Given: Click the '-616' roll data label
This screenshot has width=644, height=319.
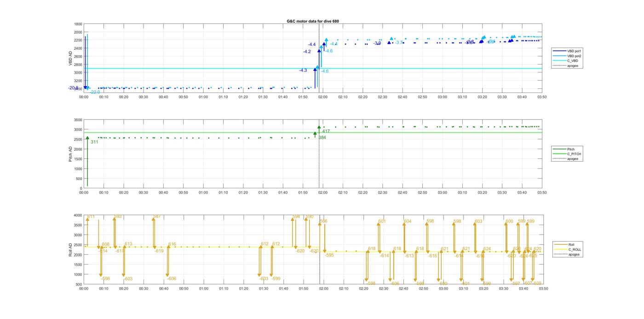Looking at the screenshot, I should coord(433,255).
